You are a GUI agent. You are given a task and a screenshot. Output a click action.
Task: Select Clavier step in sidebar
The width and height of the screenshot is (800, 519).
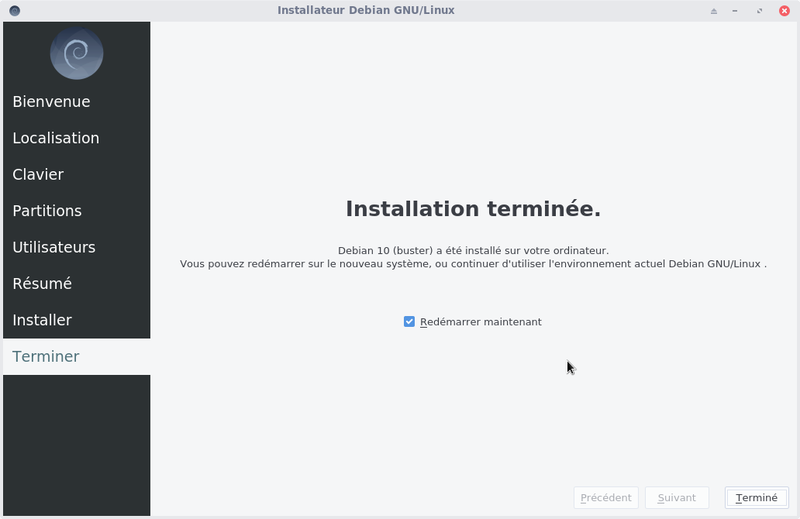click(x=77, y=174)
